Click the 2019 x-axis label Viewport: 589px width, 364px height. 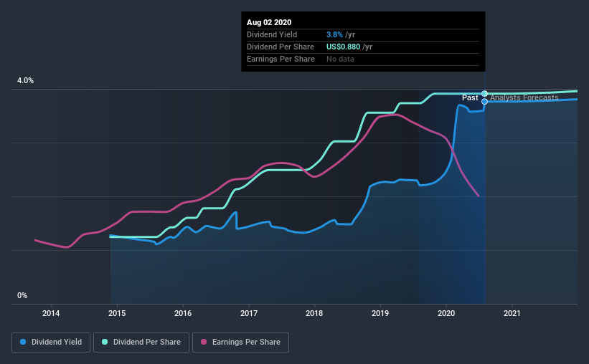tap(380, 313)
